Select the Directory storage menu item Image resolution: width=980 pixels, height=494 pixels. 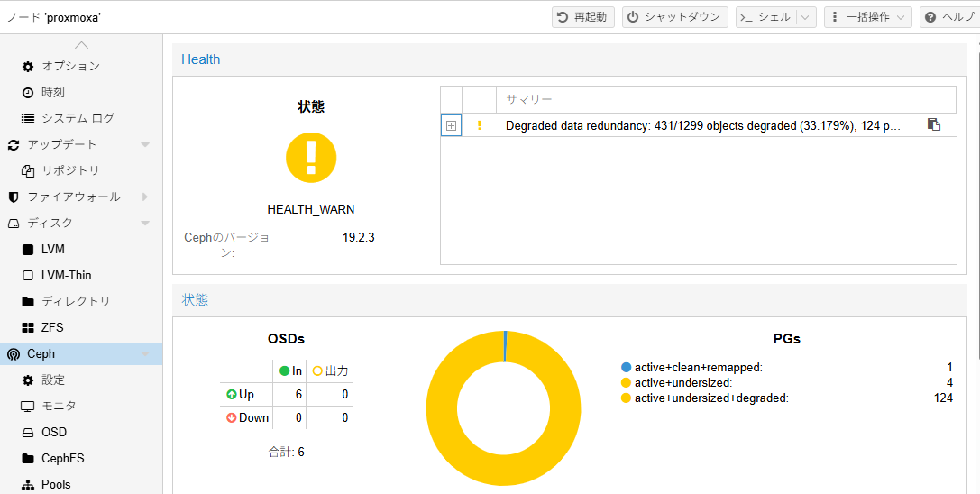[x=76, y=301]
